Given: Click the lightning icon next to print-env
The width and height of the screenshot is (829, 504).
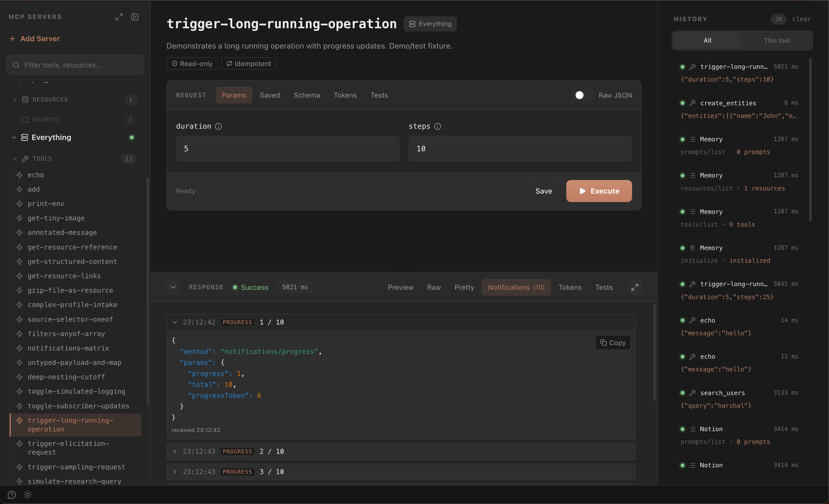Looking at the screenshot, I should click(x=19, y=204).
